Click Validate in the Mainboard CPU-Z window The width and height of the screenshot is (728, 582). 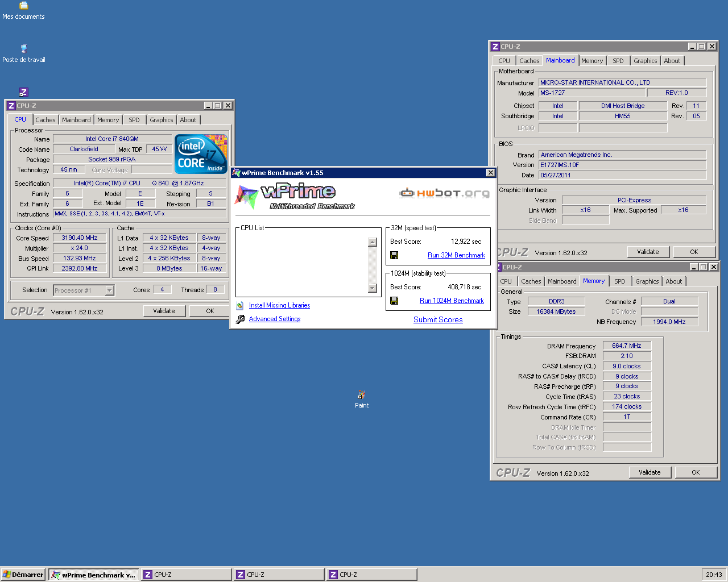coord(648,252)
